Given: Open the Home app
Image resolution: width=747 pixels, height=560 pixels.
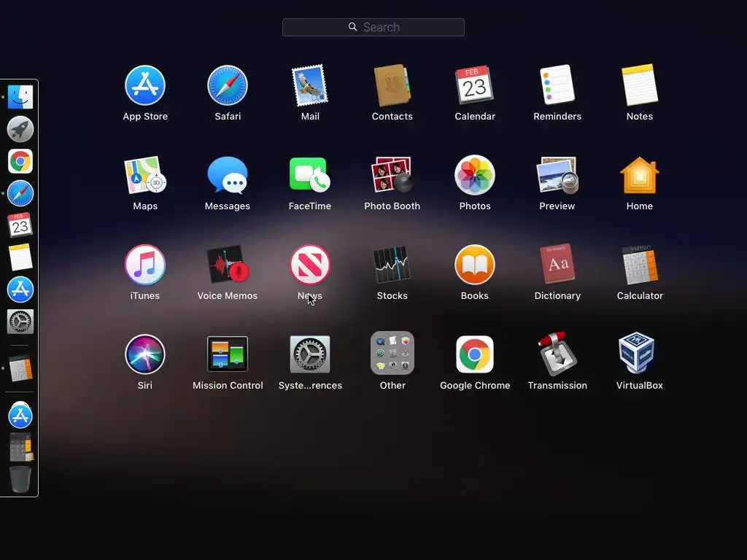Looking at the screenshot, I should click(640, 175).
